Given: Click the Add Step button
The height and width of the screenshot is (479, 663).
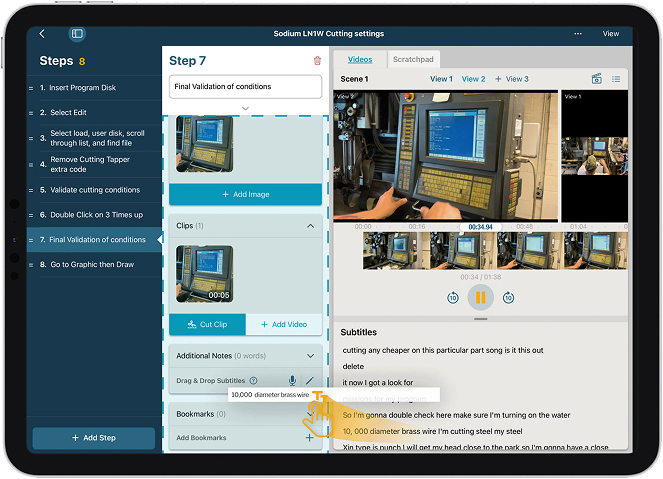Looking at the screenshot, I should tap(94, 439).
